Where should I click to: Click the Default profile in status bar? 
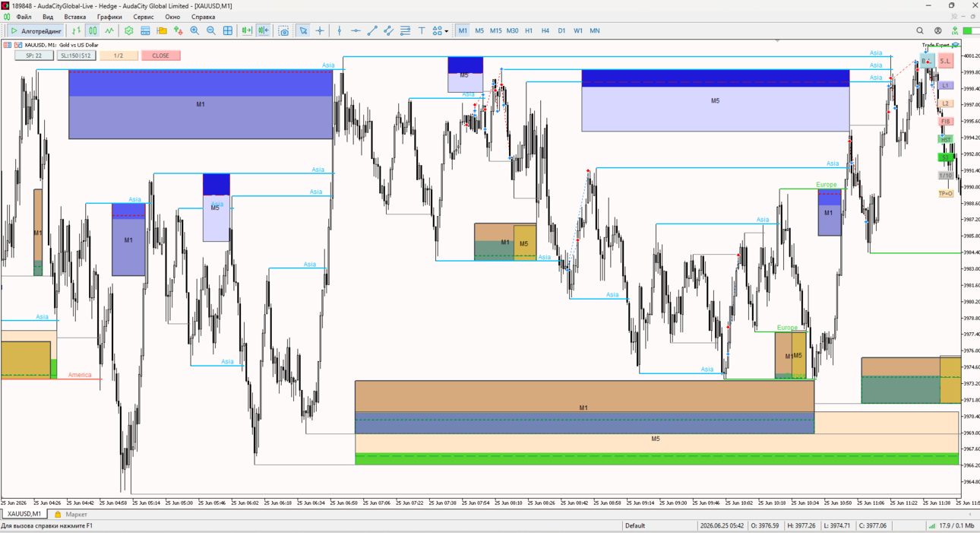tap(635, 525)
